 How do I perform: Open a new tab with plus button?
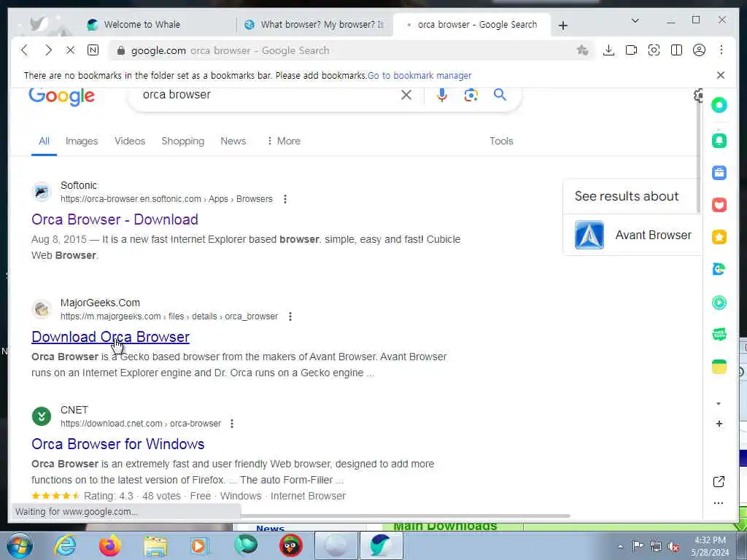[x=563, y=26]
